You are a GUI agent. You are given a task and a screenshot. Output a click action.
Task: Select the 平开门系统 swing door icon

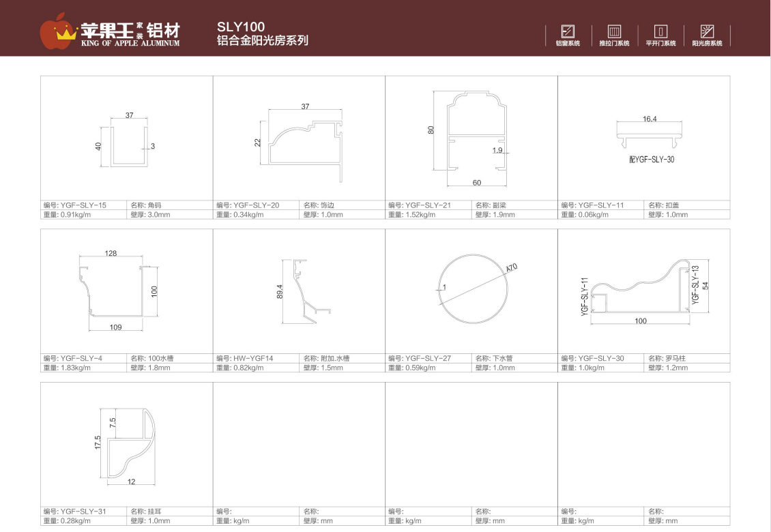660,31
